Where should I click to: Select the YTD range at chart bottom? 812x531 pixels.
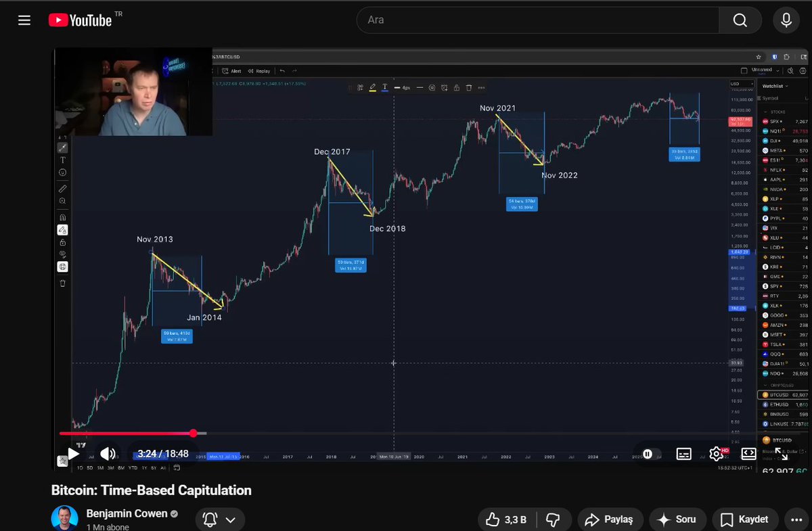coord(133,467)
